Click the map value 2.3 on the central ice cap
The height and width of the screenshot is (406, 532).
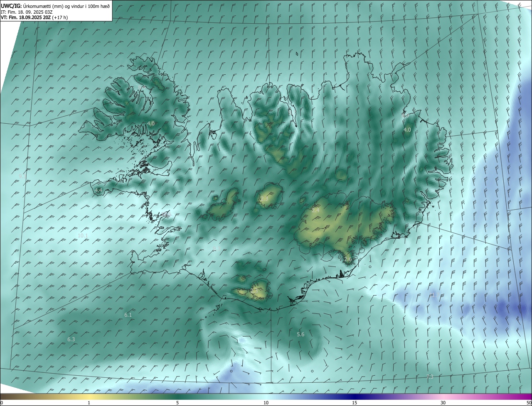tap(264, 199)
